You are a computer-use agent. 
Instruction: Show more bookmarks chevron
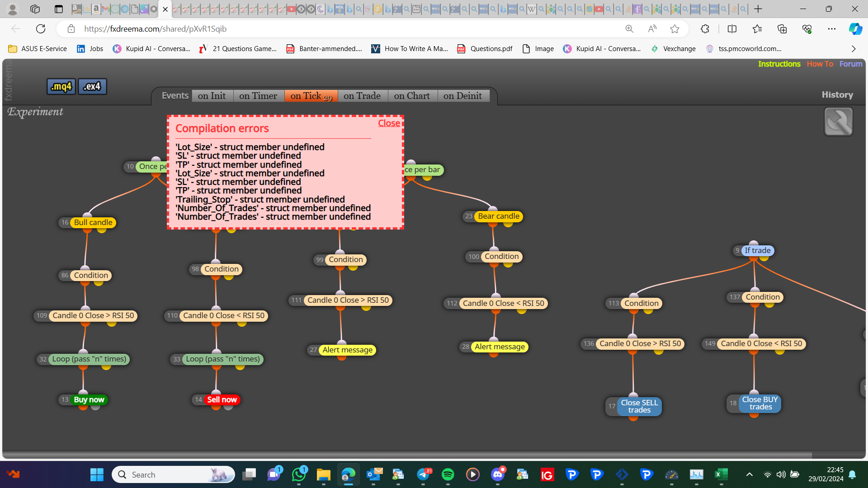point(854,49)
